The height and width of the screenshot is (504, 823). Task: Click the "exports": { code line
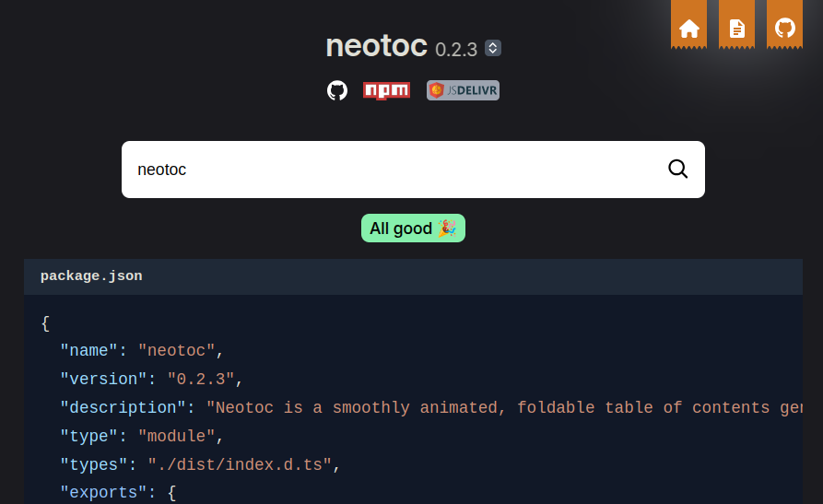point(118,492)
